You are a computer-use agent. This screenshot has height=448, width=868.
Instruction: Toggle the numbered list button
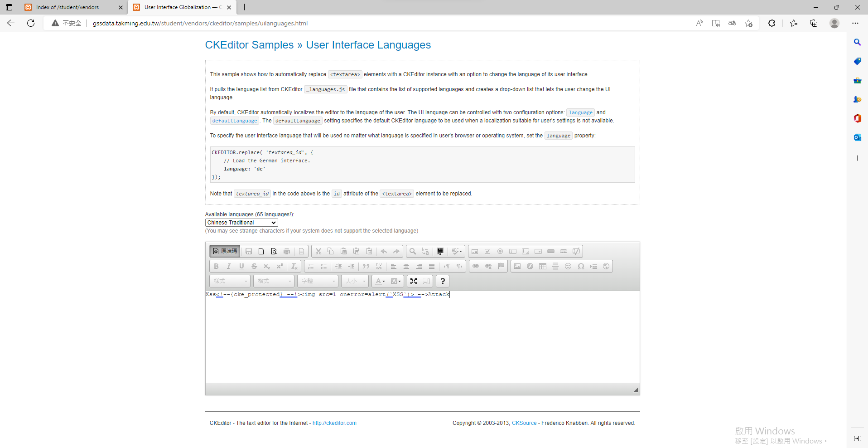click(311, 266)
